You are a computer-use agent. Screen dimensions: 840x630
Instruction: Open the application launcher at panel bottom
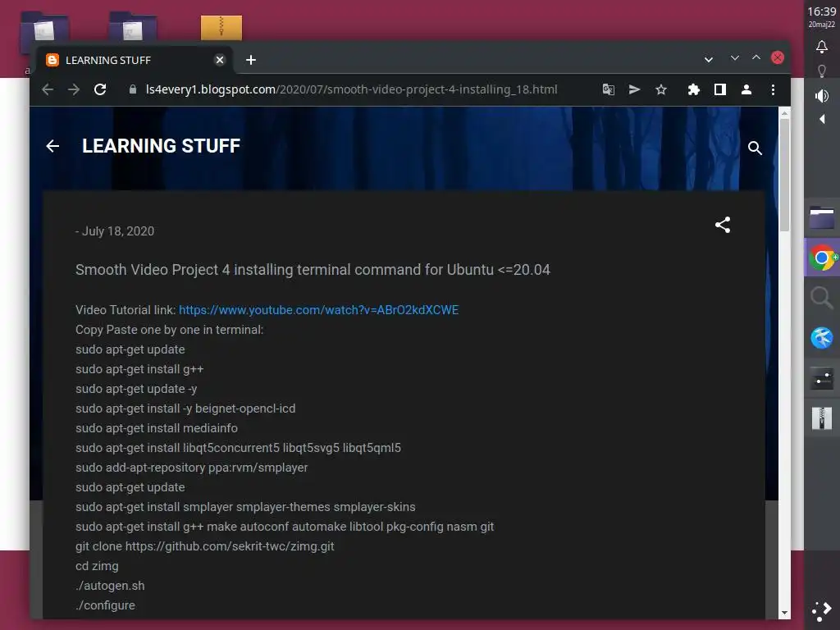coord(822,611)
